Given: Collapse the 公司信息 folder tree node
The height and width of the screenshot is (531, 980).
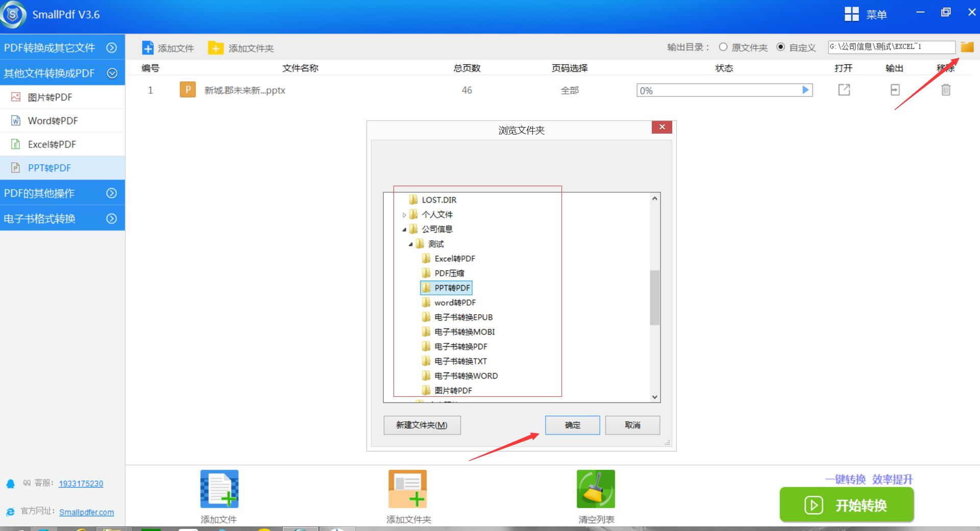Looking at the screenshot, I should [x=404, y=230].
